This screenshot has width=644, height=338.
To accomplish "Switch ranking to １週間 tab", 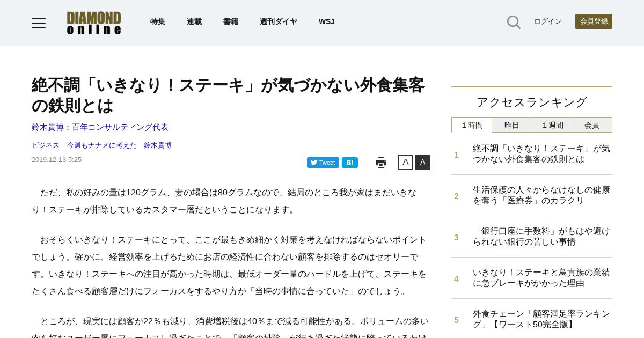I will [x=552, y=125].
